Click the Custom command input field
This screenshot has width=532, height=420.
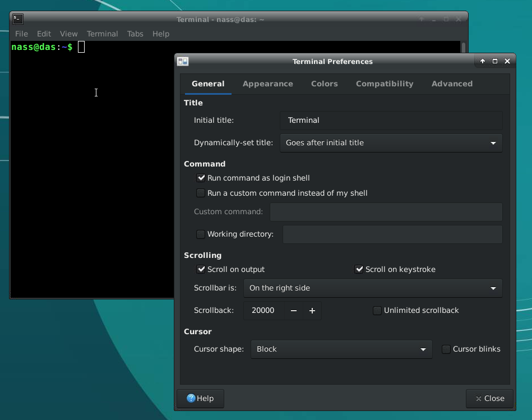(x=386, y=212)
